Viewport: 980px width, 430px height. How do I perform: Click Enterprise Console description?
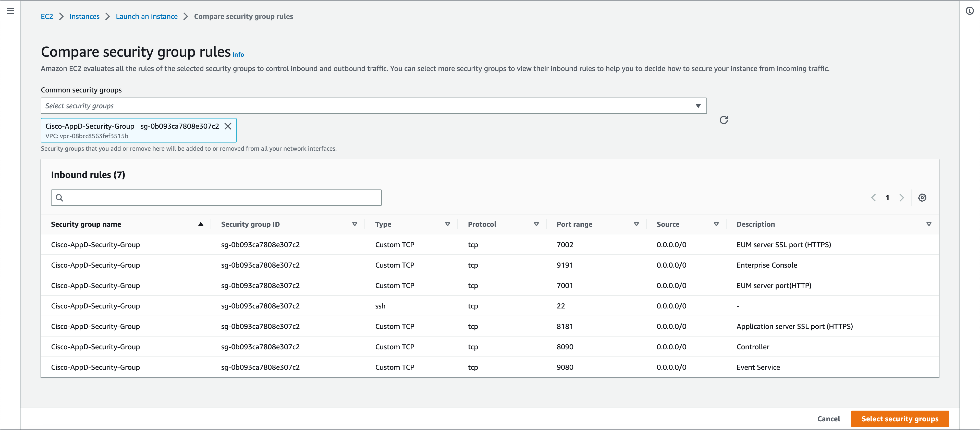point(767,265)
